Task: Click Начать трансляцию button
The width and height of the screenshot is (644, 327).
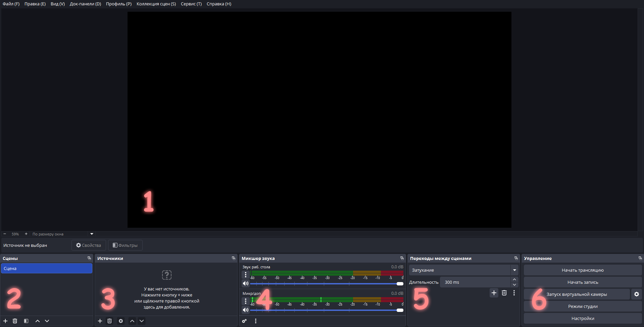Action: pos(583,270)
